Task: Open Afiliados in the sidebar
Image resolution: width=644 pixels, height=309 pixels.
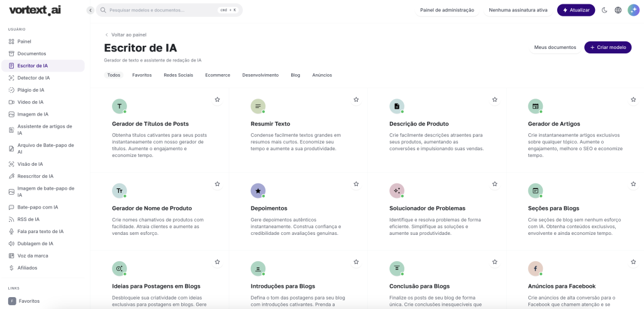Action: pyautogui.click(x=43, y=268)
